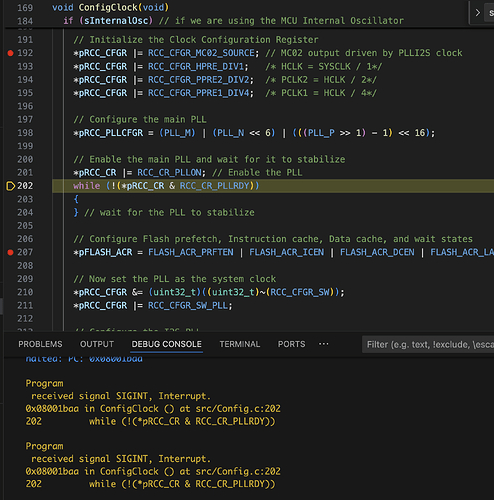
Task: Select the DEBUG CONSOLE tab
Action: click(x=167, y=344)
